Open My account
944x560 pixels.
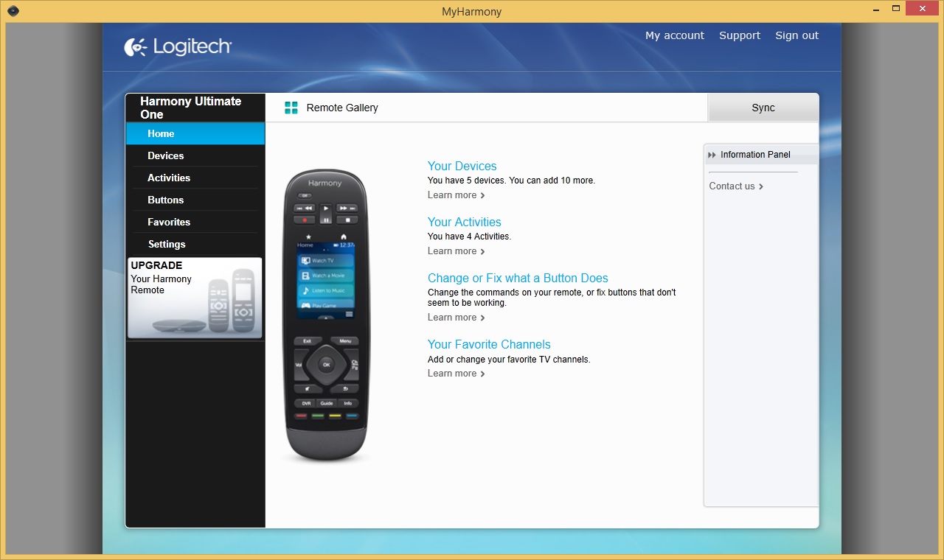pyautogui.click(x=675, y=35)
